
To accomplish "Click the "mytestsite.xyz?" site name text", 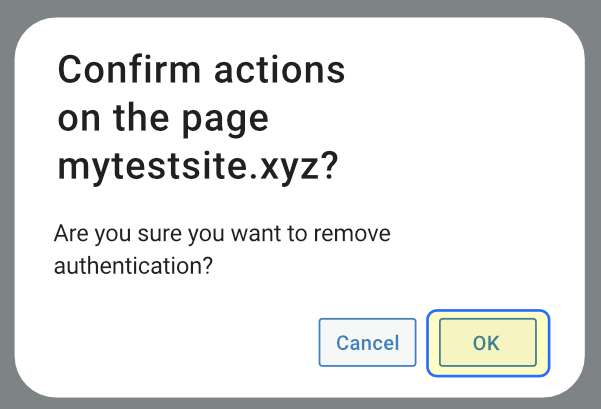I will point(197,166).
